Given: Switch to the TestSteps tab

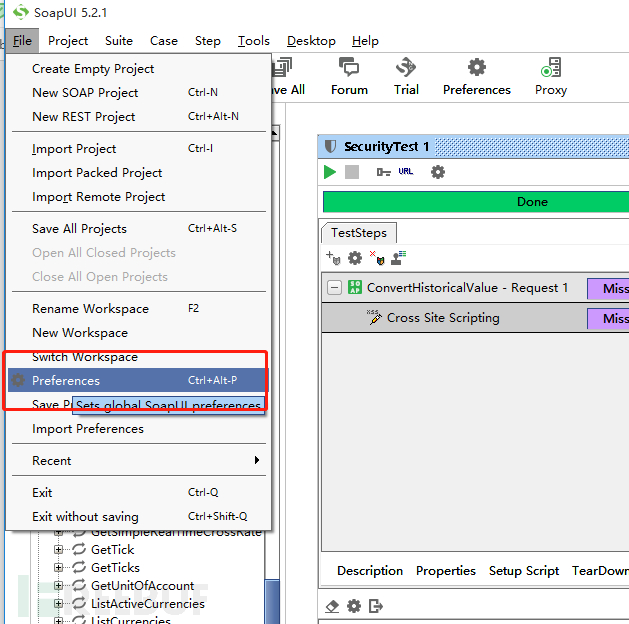Looking at the screenshot, I should click(x=359, y=233).
